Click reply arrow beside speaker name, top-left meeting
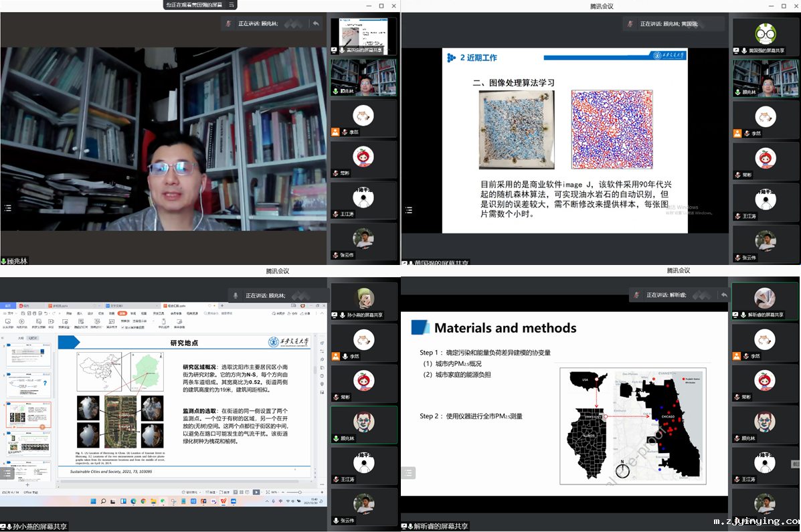 [x=316, y=23]
